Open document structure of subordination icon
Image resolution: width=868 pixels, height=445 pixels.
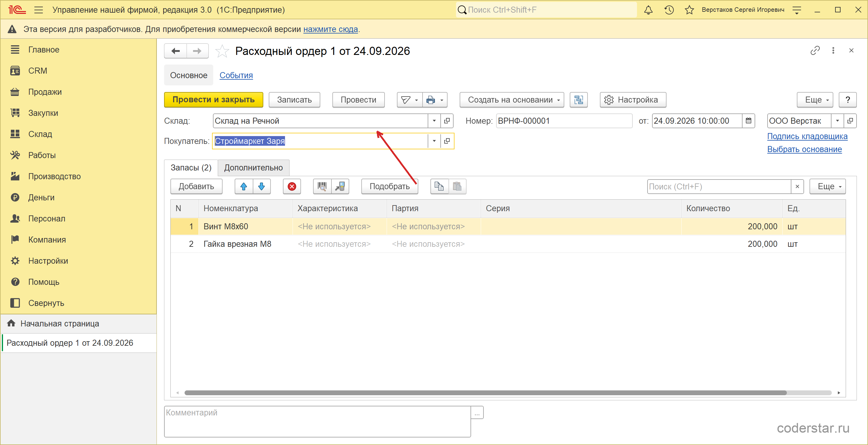(x=578, y=100)
